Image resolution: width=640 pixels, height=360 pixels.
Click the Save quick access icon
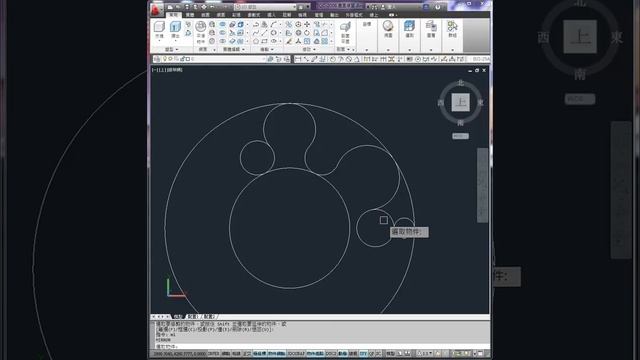coord(187,7)
